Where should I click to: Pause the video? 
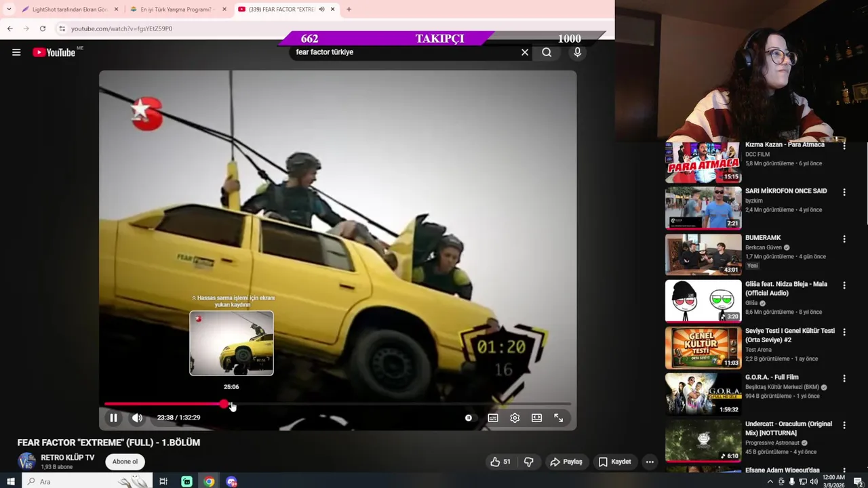click(x=113, y=418)
